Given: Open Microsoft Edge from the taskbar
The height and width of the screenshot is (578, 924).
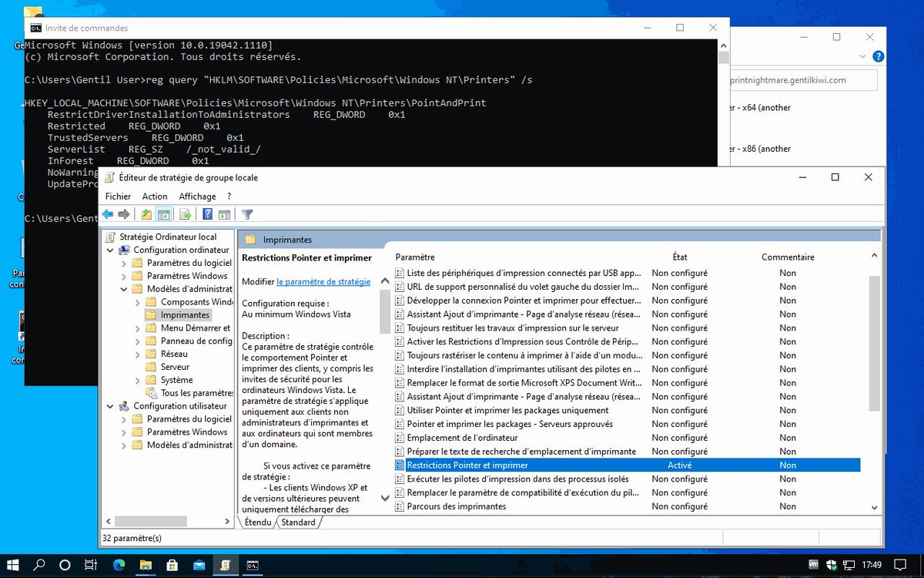Looking at the screenshot, I should point(119,565).
